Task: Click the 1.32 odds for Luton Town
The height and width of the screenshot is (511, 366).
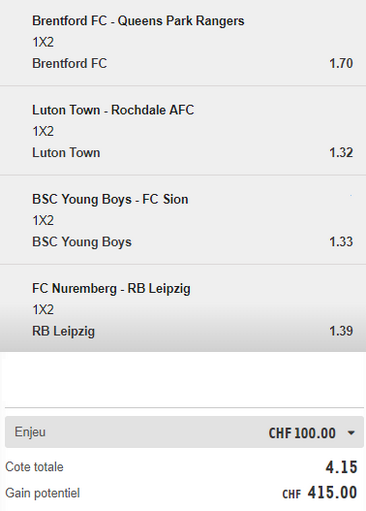Action: coord(341,153)
